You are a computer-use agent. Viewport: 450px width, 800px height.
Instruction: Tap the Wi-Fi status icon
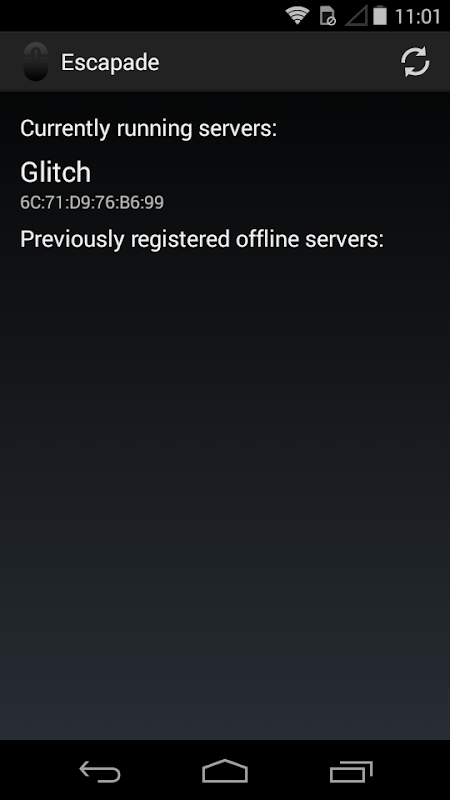[x=297, y=16]
